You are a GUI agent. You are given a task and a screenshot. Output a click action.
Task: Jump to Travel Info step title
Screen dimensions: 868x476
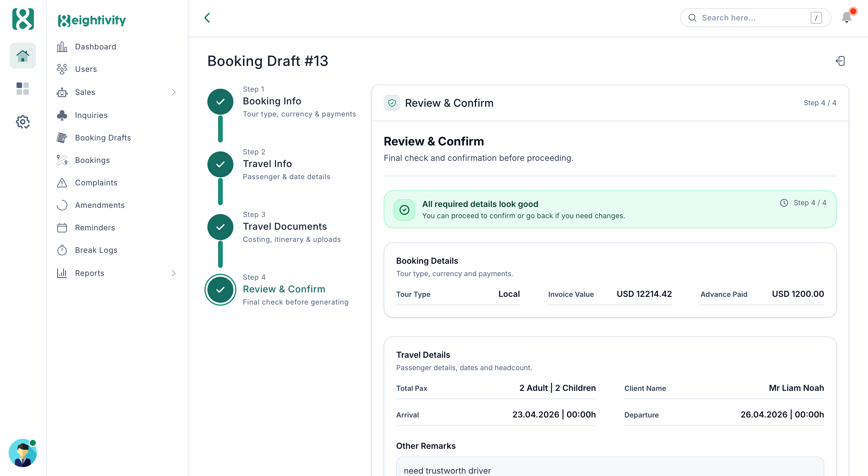(x=267, y=164)
